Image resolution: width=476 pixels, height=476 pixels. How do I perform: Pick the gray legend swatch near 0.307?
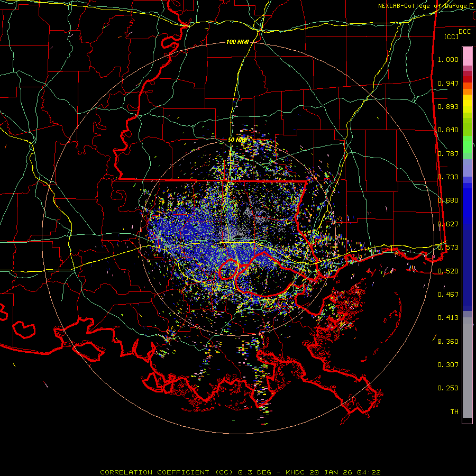(x=467, y=370)
